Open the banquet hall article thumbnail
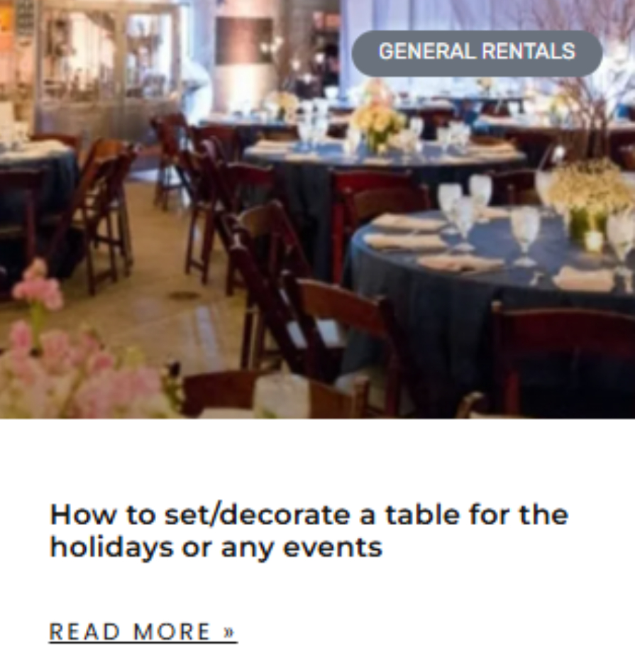The image size is (635, 672). pos(318,209)
